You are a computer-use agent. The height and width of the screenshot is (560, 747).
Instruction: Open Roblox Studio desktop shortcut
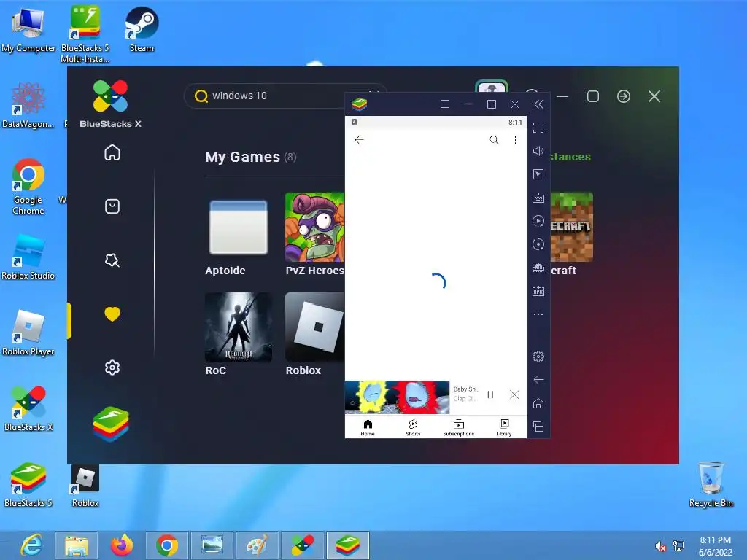click(x=28, y=257)
